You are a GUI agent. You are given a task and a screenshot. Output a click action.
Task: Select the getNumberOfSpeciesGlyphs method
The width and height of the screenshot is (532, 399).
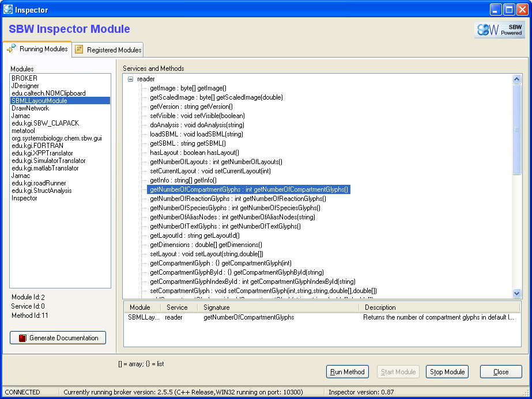pos(235,208)
